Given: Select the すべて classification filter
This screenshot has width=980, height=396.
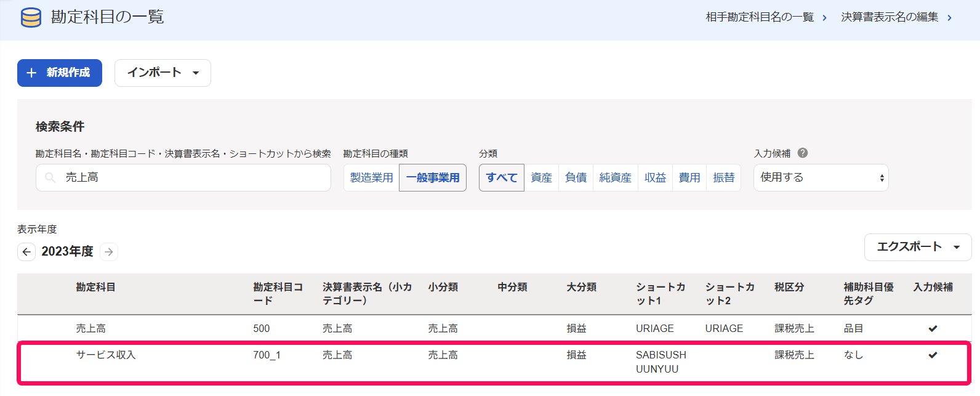Looking at the screenshot, I should click(502, 177).
